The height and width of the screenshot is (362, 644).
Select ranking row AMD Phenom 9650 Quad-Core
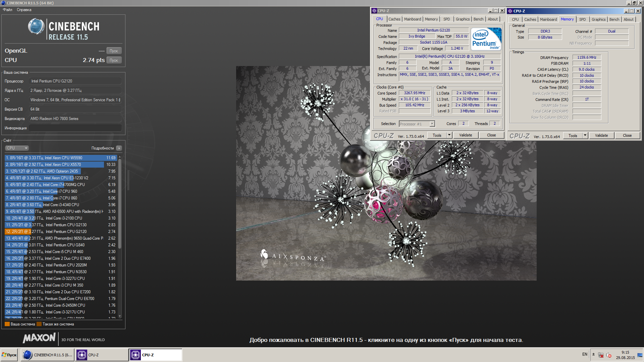point(61,238)
